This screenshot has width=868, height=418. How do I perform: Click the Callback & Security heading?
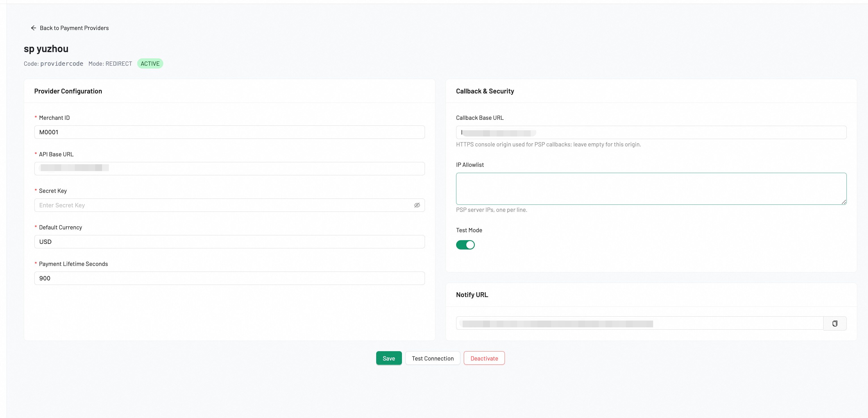pyautogui.click(x=485, y=91)
